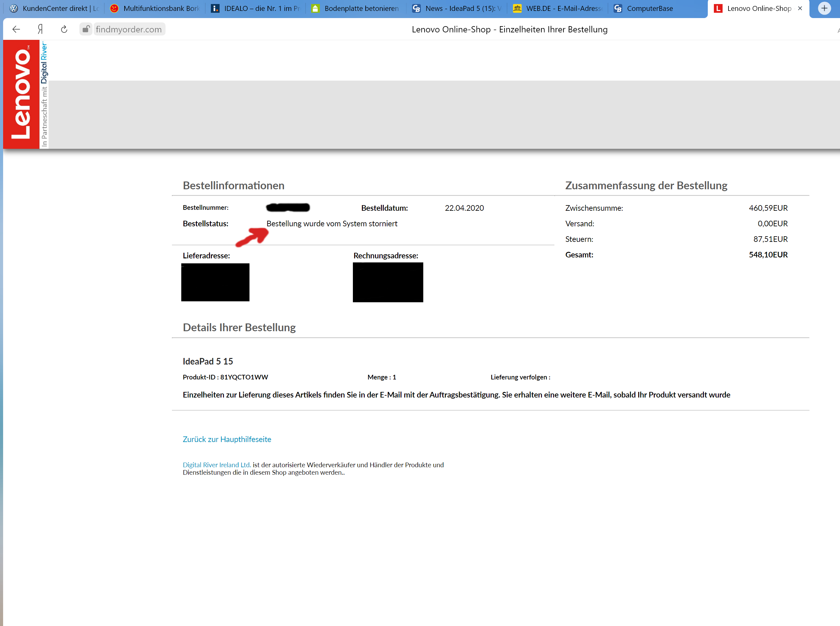The height and width of the screenshot is (626, 840).
Task: Open a new tab with plus button
Action: (824, 8)
